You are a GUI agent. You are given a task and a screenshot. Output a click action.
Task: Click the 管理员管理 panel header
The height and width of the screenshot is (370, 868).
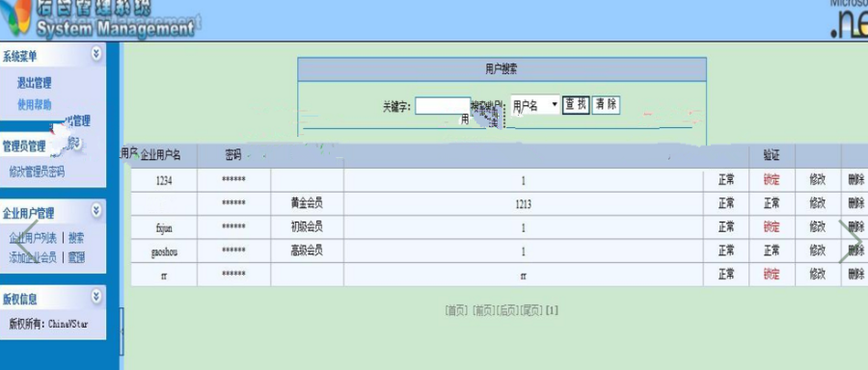pyautogui.click(x=24, y=146)
